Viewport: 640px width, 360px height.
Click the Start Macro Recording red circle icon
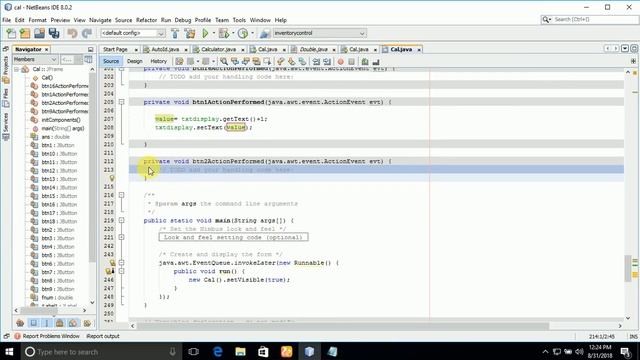(x=340, y=62)
